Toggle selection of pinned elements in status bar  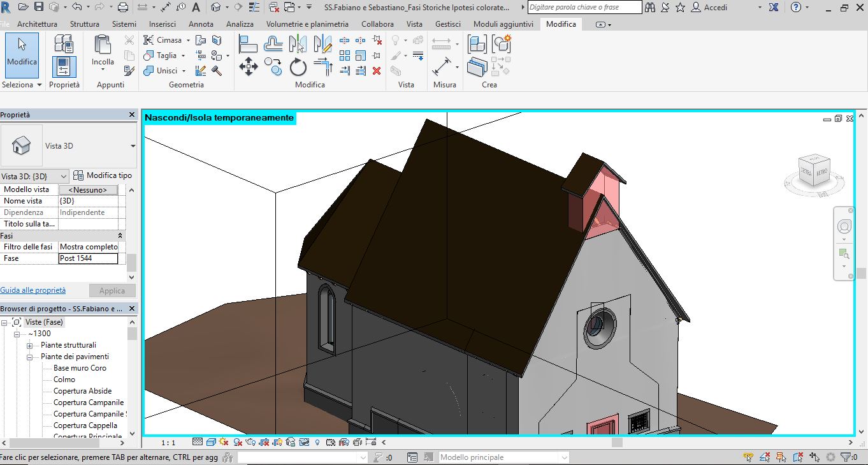[781, 457]
